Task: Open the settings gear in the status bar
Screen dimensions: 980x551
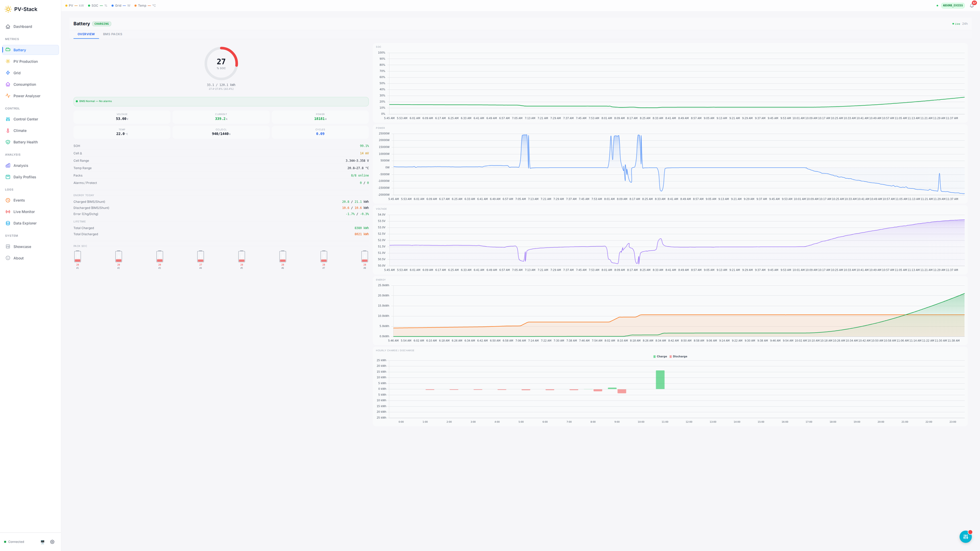Action: tap(52, 541)
